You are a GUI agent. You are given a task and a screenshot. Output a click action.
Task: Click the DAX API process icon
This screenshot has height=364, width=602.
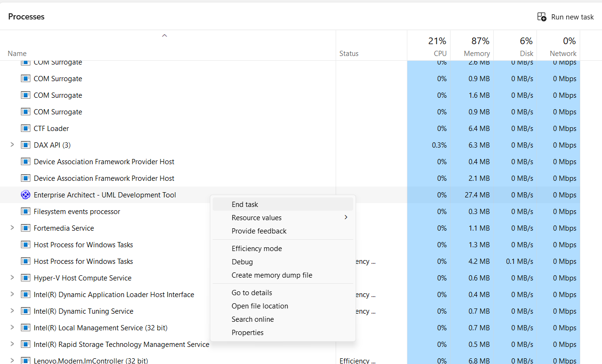[26, 145]
